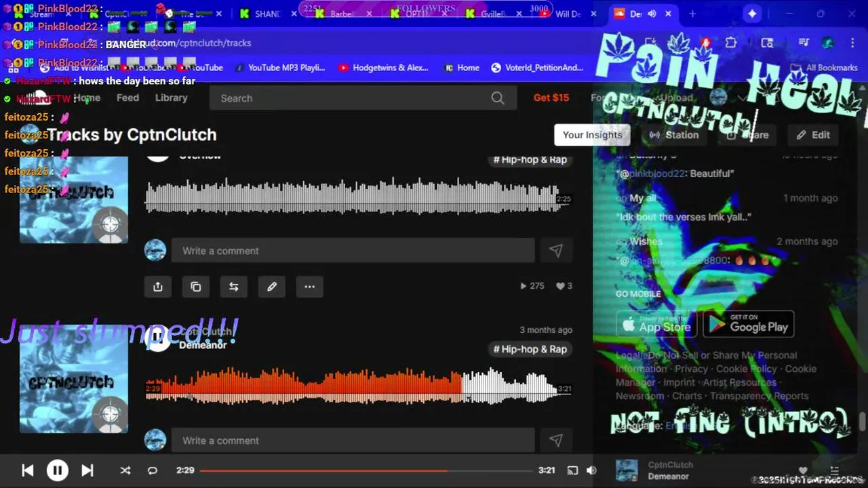868x488 pixels.
Task: Click the Edit profile button
Action: point(813,135)
